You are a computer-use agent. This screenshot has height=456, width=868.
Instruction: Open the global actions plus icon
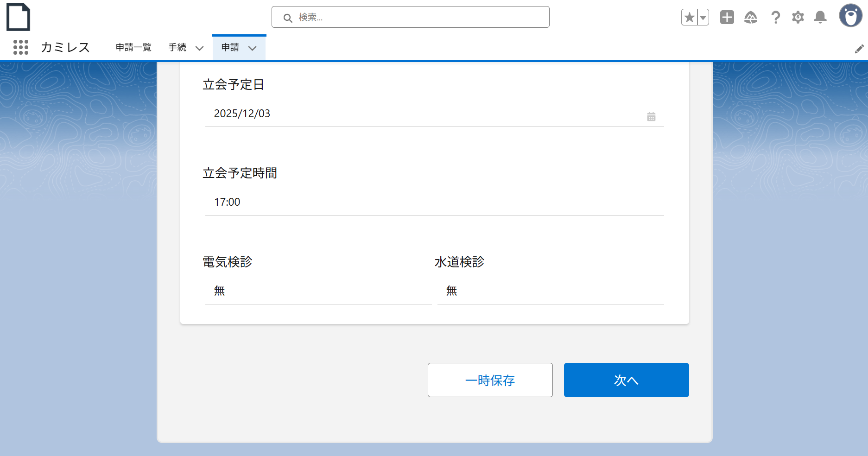coord(727,18)
